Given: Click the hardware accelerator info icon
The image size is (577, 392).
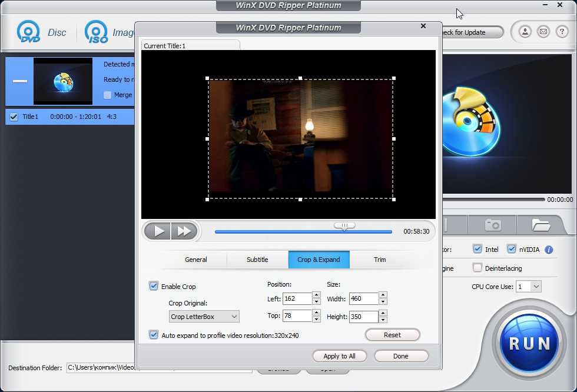Looking at the screenshot, I should tap(549, 250).
